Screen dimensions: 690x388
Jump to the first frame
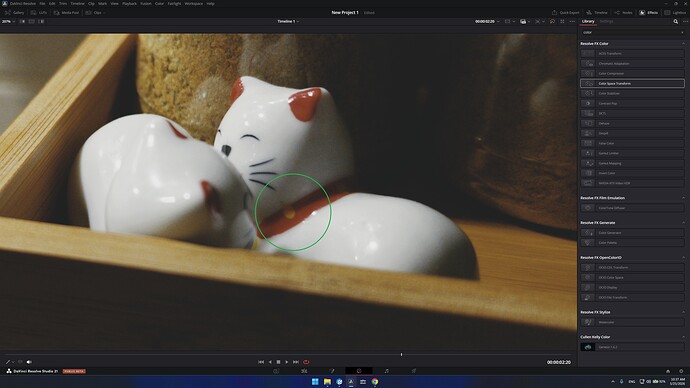(261, 362)
